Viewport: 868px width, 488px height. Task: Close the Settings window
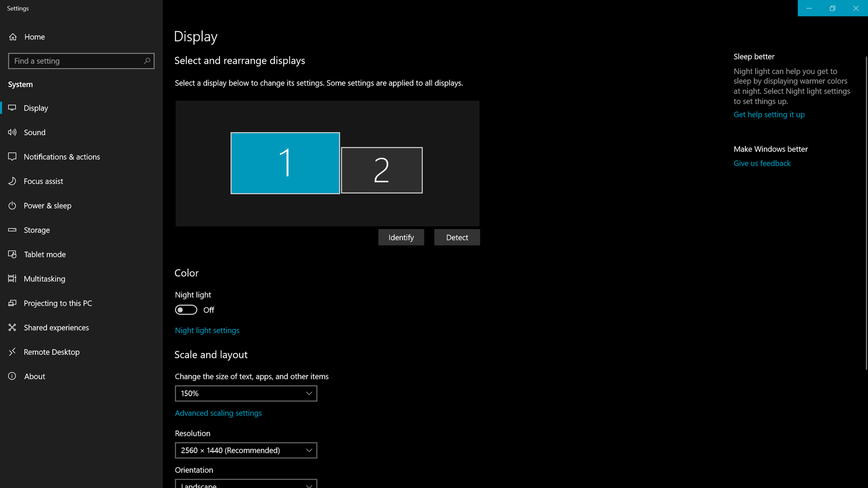(856, 8)
